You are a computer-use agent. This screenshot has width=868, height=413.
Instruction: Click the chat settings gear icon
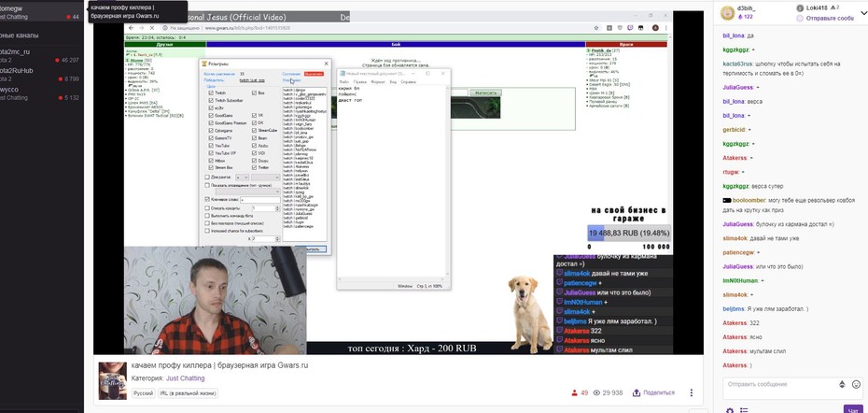point(730,411)
